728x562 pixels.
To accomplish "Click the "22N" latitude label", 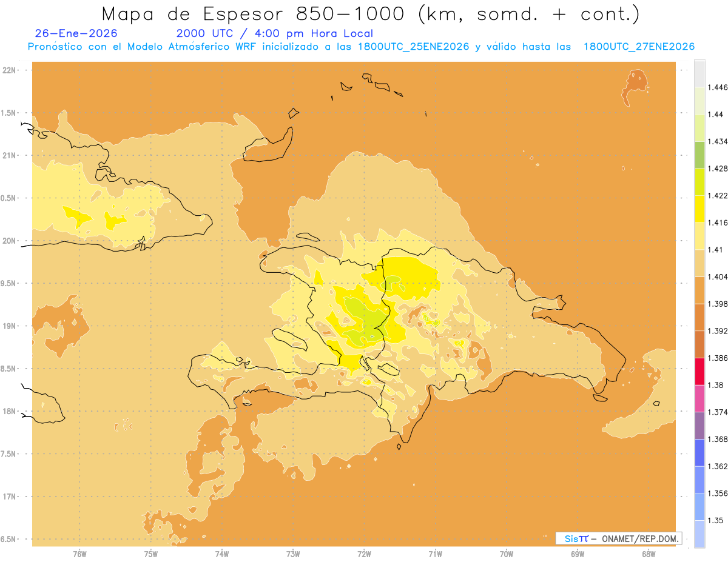I will point(10,70).
